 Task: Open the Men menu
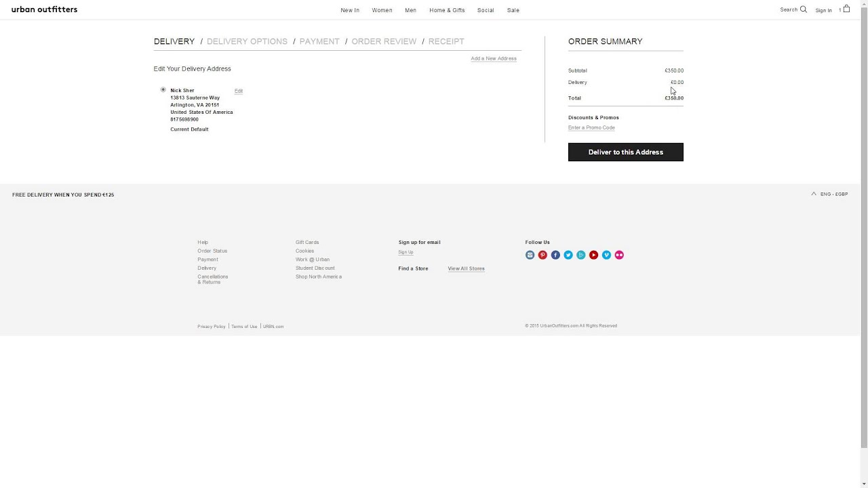click(x=411, y=10)
